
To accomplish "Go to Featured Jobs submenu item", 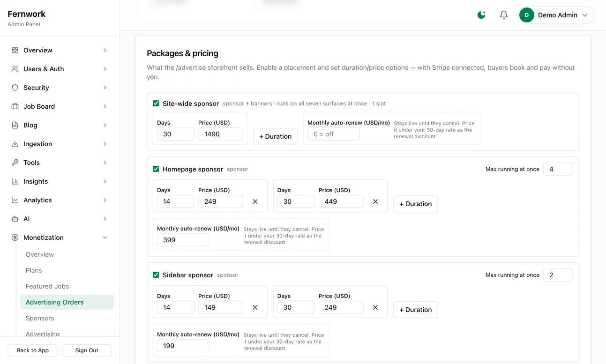I will [47, 286].
